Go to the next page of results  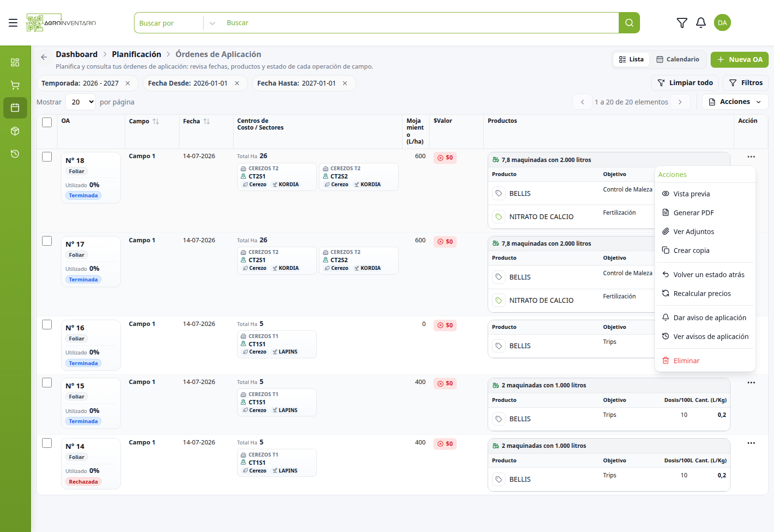pyautogui.click(x=680, y=102)
